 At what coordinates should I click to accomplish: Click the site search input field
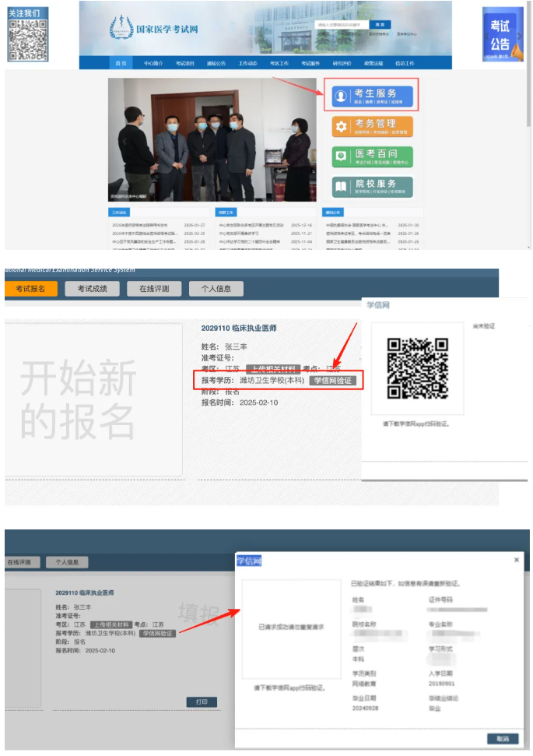pos(340,24)
